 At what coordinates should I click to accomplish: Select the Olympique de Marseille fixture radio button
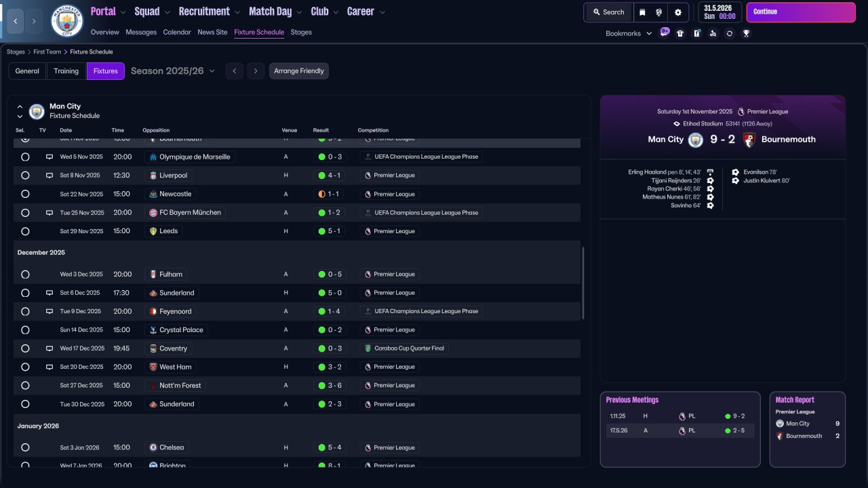25,157
